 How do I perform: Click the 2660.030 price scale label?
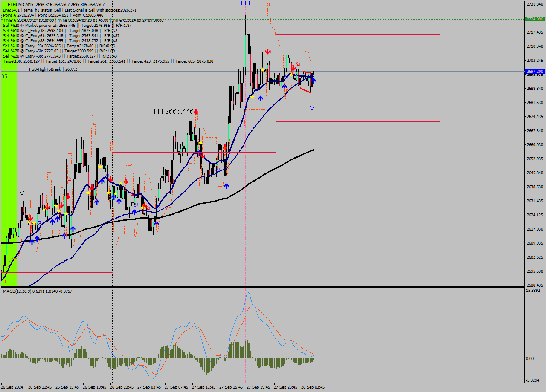click(x=535, y=144)
